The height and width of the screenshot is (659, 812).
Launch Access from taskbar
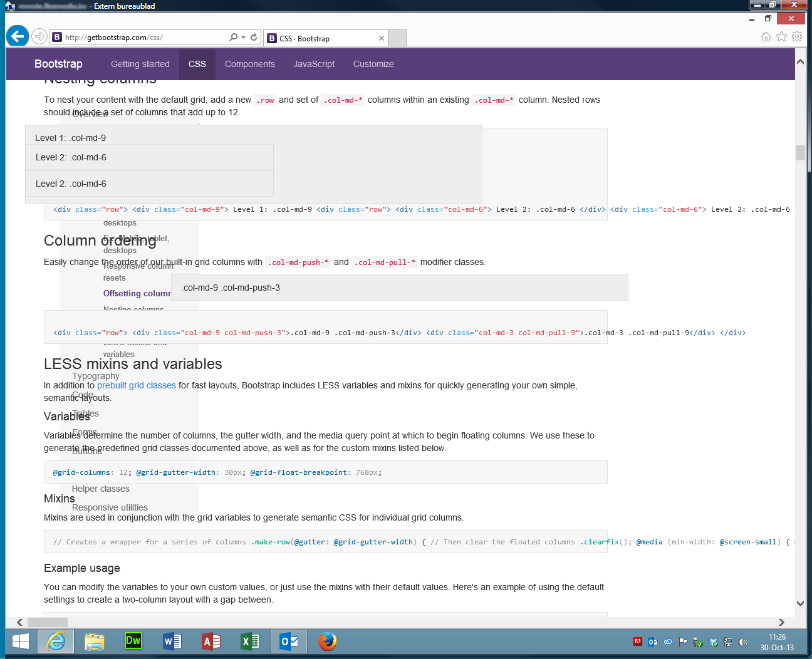211,641
